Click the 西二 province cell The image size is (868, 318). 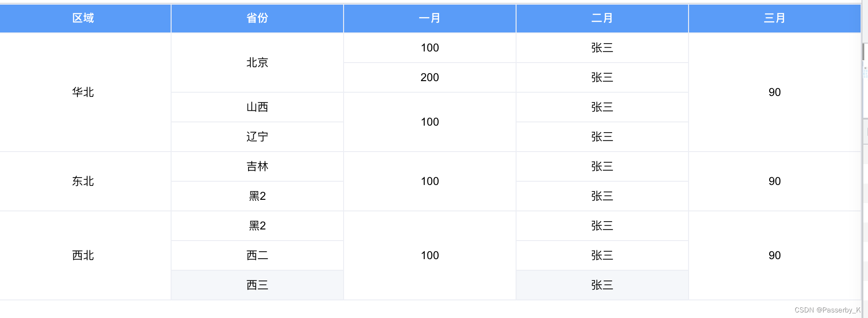pyautogui.click(x=257, y=255)
